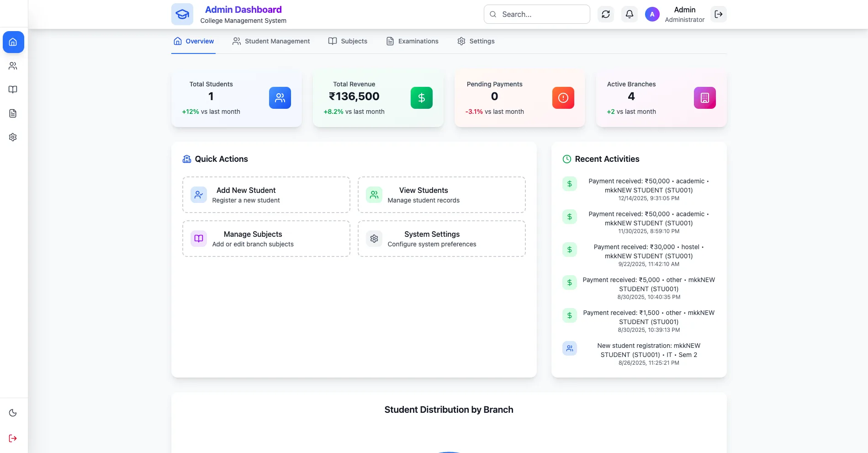
Task: Click the header logout arrow icon
Action: 718,14
